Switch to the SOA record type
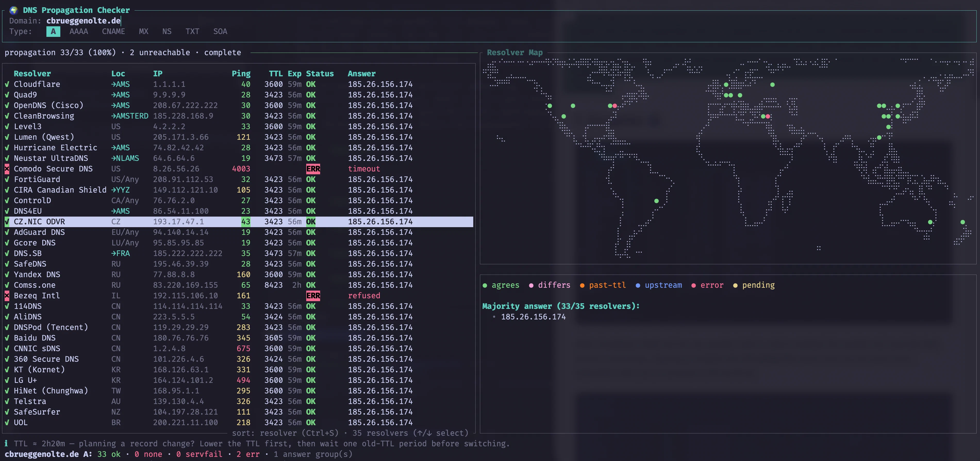The width and height of the screenshot is (980, 461). [x=220, y=32]
